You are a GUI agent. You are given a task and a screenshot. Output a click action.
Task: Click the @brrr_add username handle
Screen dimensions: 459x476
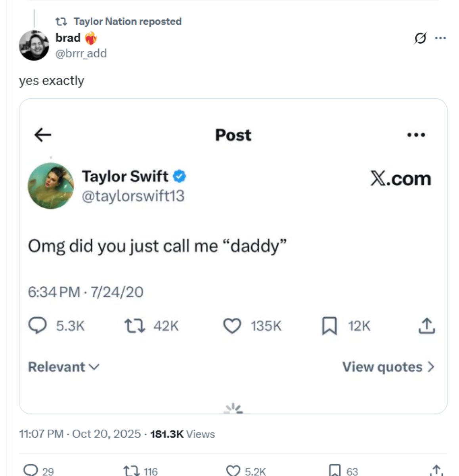[81, 54]
